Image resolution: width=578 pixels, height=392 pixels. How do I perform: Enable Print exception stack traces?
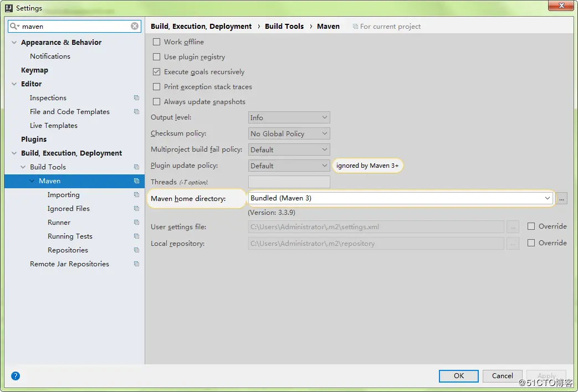pyautogui.click(x=157, y=86)
